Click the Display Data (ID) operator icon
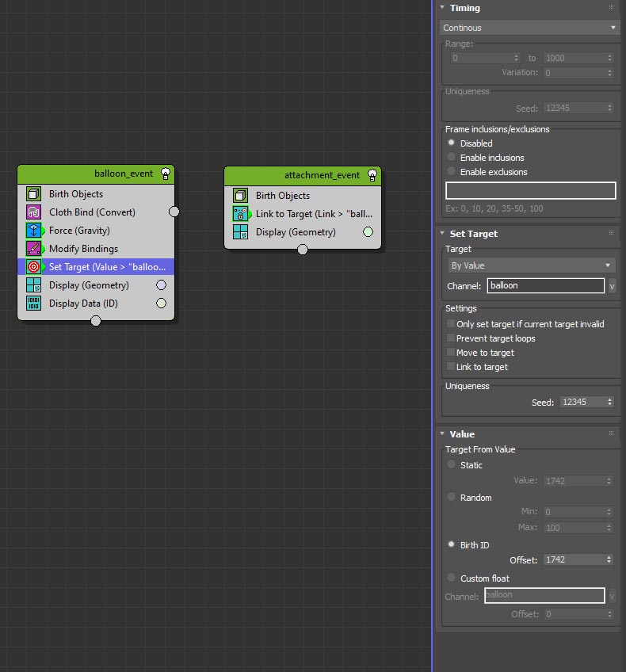626x672 pixels. tap(33, 304)
